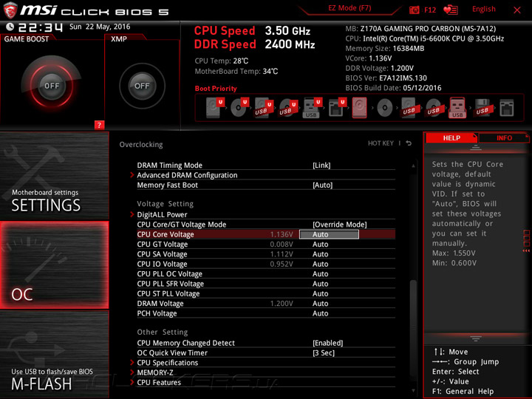Screen dimensions: 532x399
Task: Select the UEFI hard disk boot device icon
Action: pyautogui.click(x=215, y=108)
